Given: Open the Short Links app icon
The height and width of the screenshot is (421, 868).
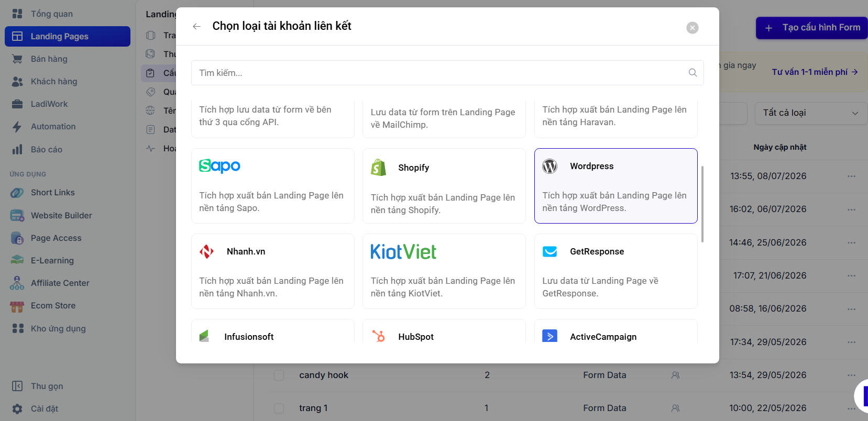Looking at the screenshot, I should pyautogui.click(x=17, y=193).
